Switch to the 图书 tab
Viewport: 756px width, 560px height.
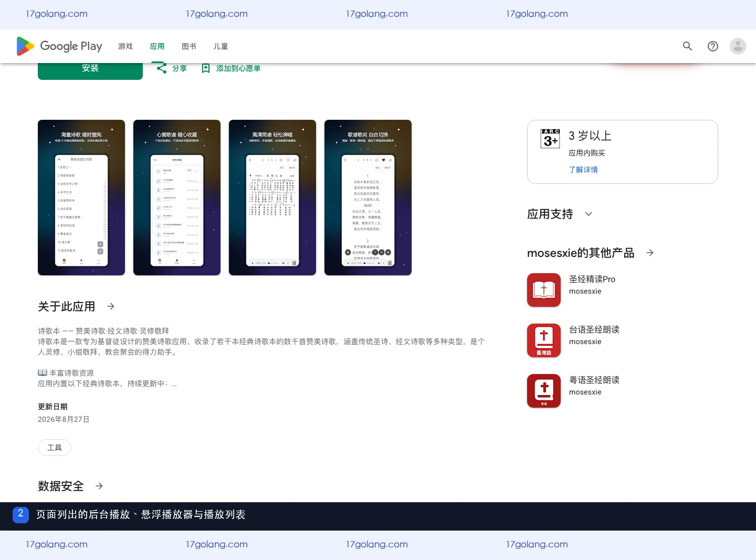click(x=189, y=46)
